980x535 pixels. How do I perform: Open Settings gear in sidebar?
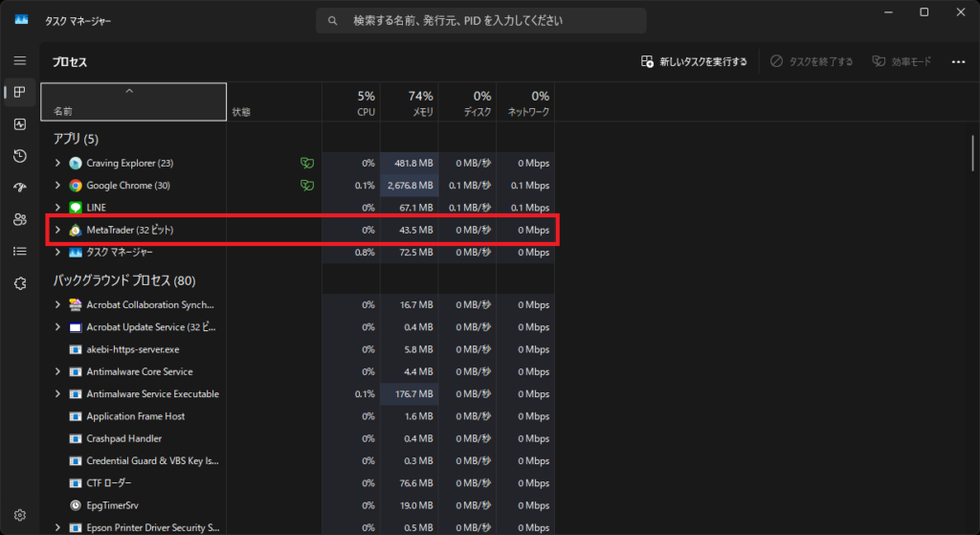coord(20,515)
